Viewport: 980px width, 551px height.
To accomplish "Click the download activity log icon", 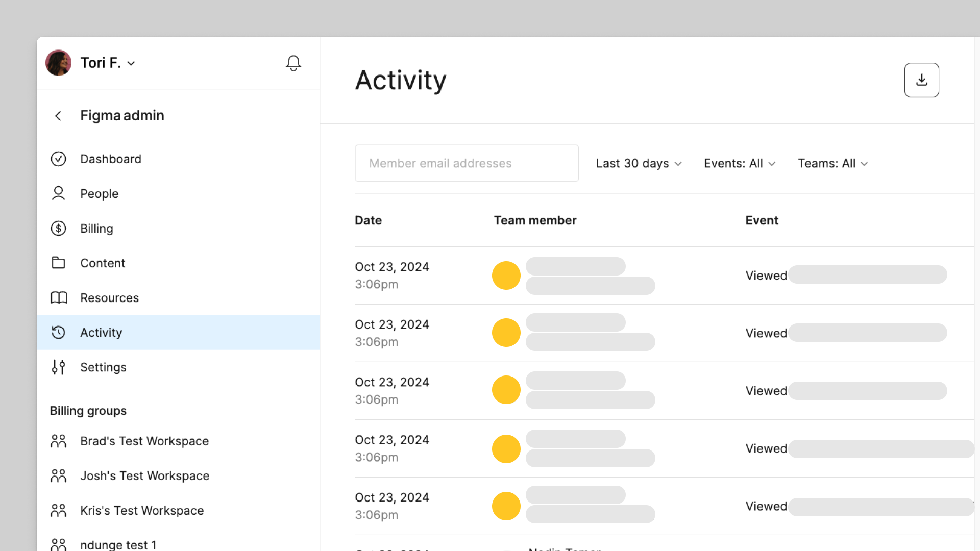I will 921,80.
